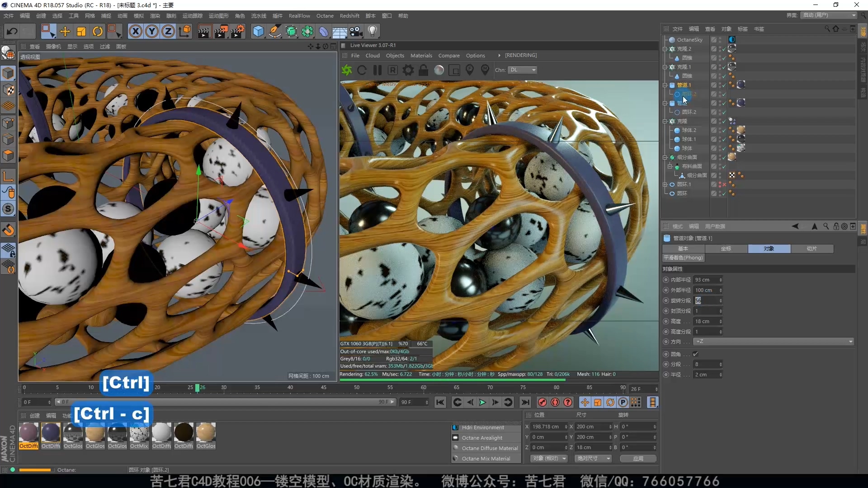Click the green timeline playhead at frame 26
Screen dimensions: 868x488
point(197,388)
